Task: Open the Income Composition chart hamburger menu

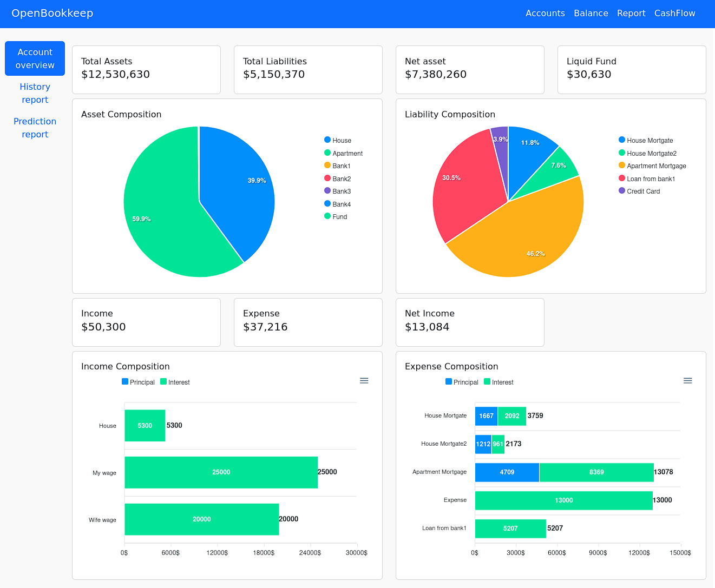Action: tap(364, 381)
